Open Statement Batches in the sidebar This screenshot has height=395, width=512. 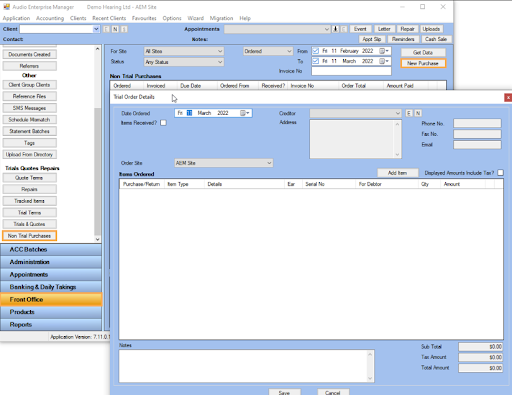pyautogui.click(x=30, y=131)
